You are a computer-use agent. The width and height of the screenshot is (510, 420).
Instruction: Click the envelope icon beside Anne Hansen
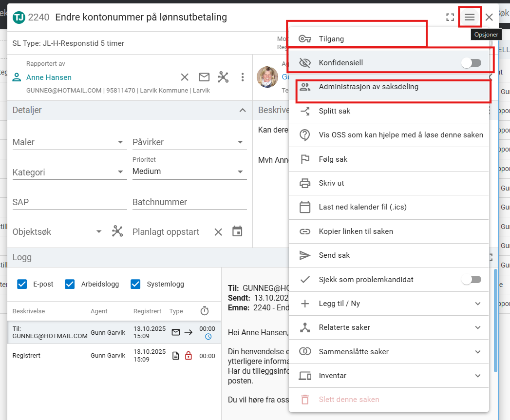click(x=204, y=77)
